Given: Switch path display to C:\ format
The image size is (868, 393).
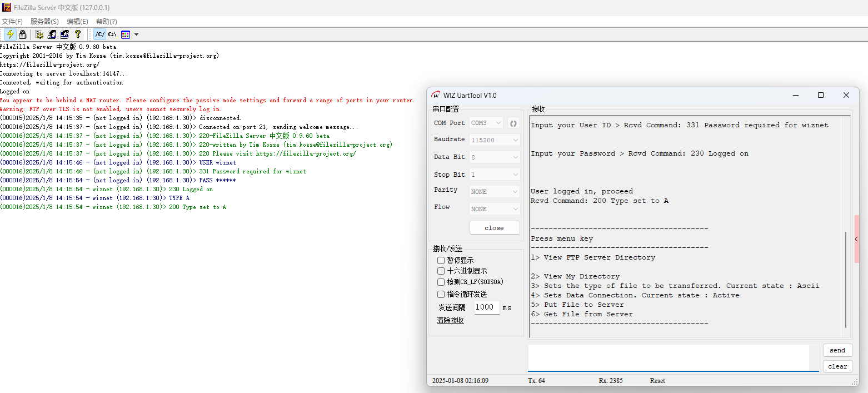Looking at the screenshot, I should click(112, 34).
